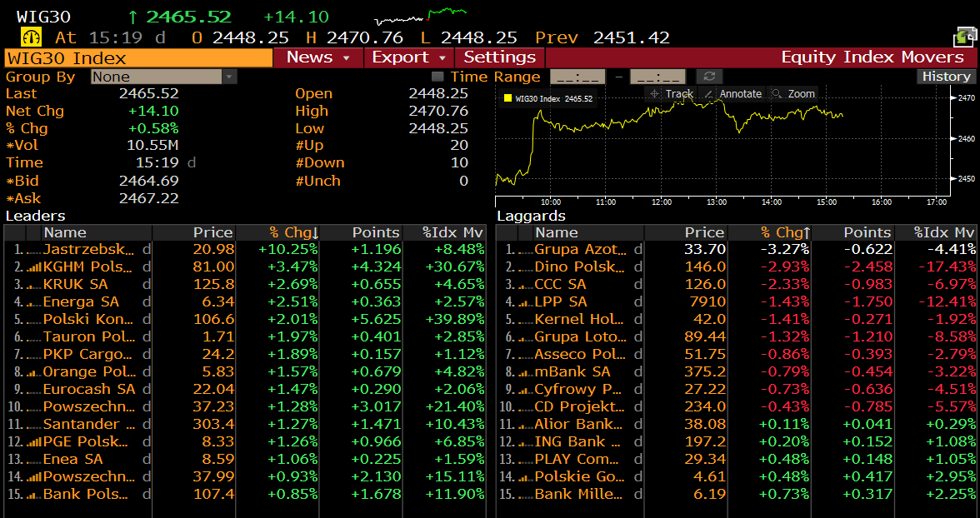Viewport: 980px width, 518px height.
Task: Click the volume bars icon on PGE Polsk row
Action: [x=33, y=442]
